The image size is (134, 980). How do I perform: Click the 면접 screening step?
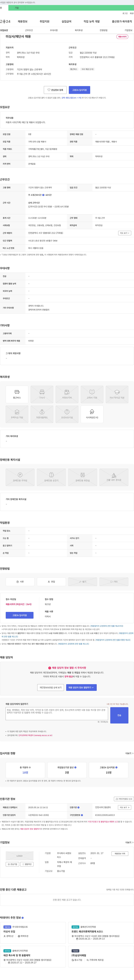pyautogui.click(x=51, y=582)
